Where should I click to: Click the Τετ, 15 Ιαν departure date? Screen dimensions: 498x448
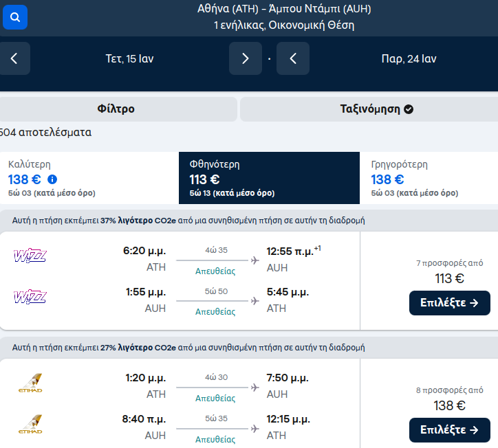[129, 58]
